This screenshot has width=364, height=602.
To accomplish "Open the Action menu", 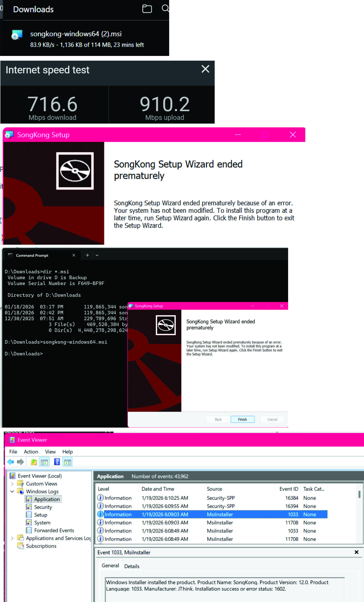I will point(31,452).
